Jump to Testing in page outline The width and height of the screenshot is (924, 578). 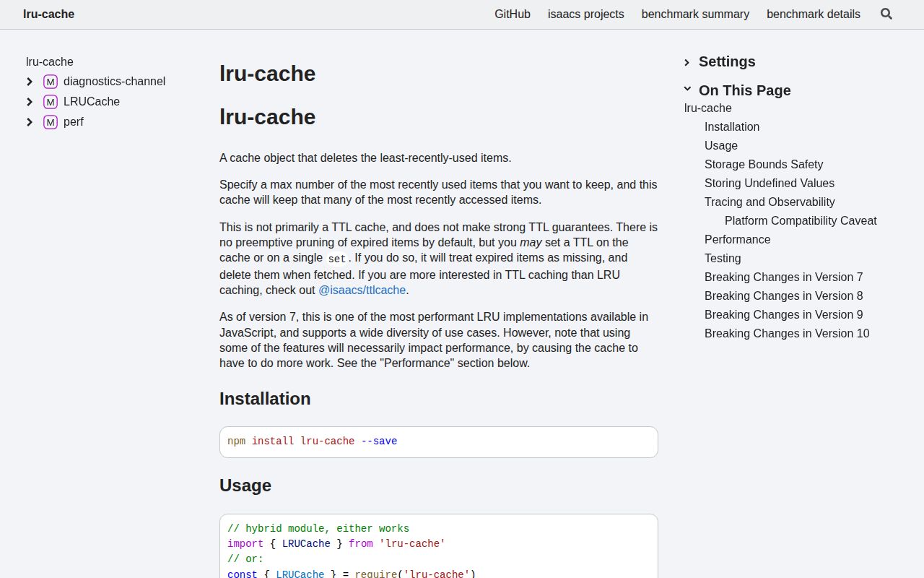(x=723, y=259)
